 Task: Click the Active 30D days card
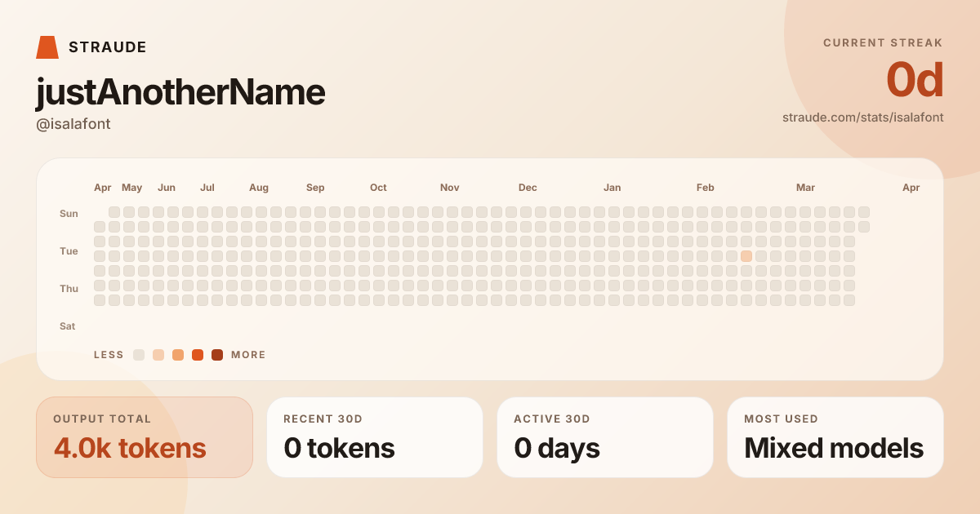click(605, 437)
